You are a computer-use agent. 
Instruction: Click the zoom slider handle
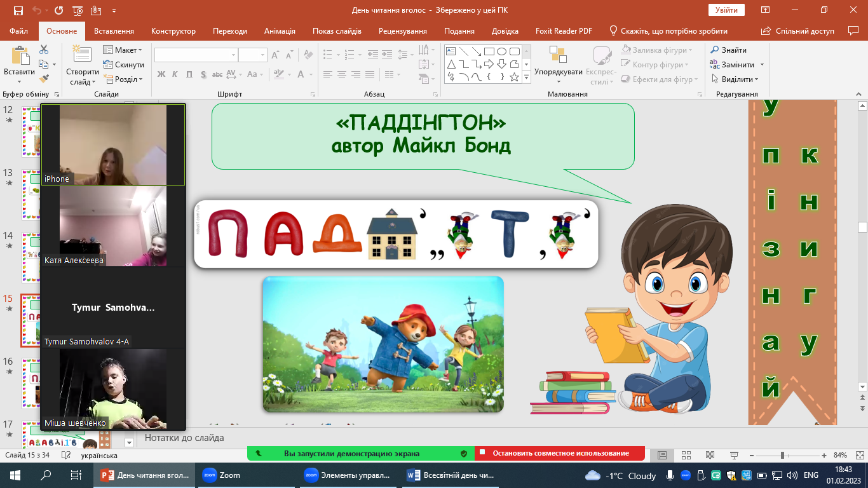(782, 455)
